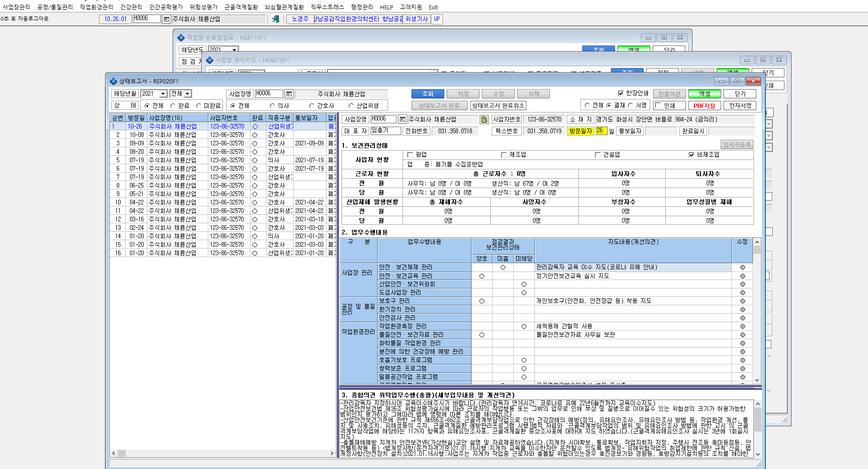The image size is (868, 469).
Task: Click the yellow document icon beside 주식회사 채륜산업
Action: coord(484,120)
